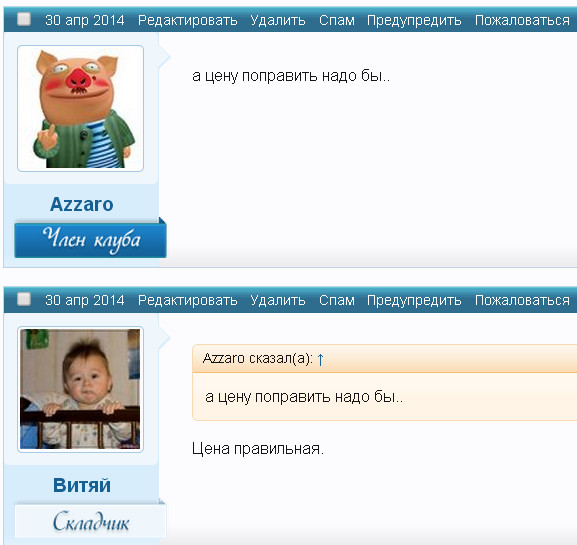577x545 pixels.
Task: Tick the checkbox on Azzaro's post
Action: [x=24, y=19]
